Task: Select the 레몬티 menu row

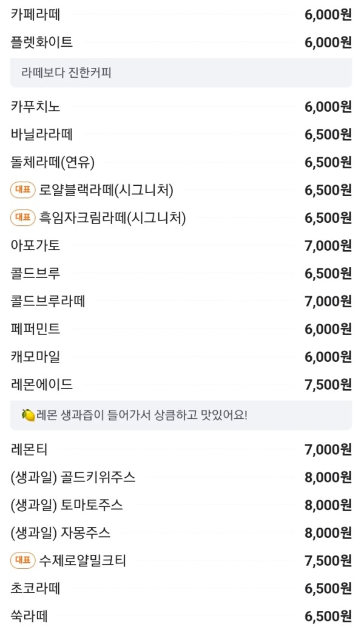Action: point(181,449)
